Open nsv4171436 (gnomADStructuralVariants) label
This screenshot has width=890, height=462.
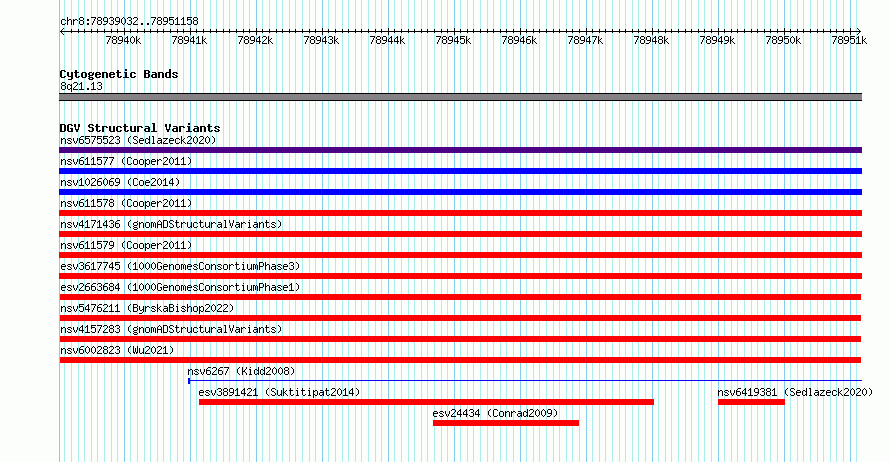coord(171,224)
